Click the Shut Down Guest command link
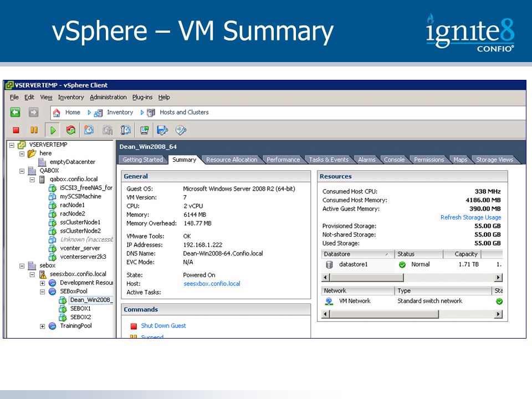Screen dimensions: 532x399 point(163,326)
